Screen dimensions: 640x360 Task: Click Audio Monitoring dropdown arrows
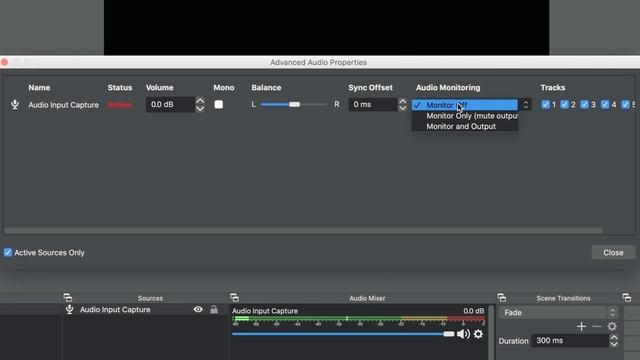tap(526, 104)
